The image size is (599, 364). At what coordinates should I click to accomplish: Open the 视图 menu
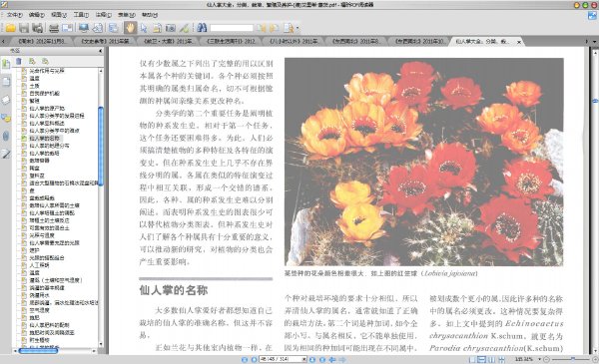[59, 15]
